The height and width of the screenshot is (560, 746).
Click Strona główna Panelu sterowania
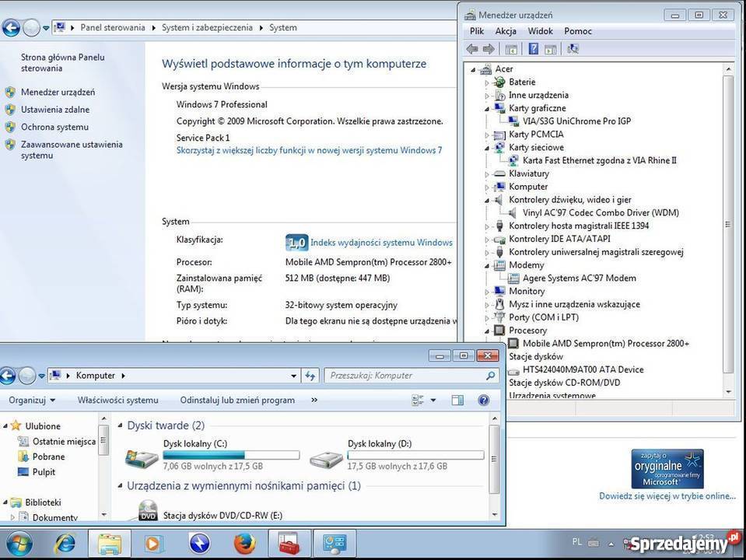(x=62, y=62)
